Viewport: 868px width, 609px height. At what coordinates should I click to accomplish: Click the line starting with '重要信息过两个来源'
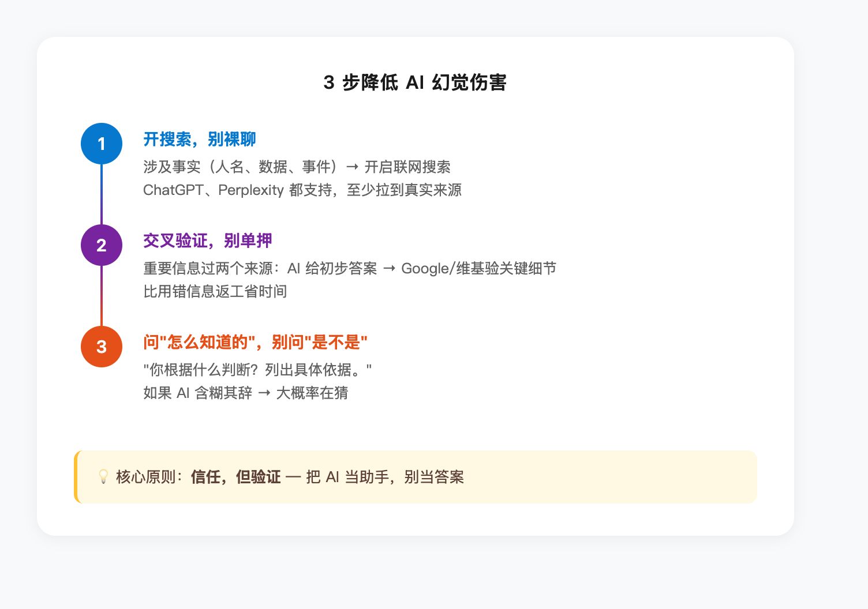click(x=350, y=268)
